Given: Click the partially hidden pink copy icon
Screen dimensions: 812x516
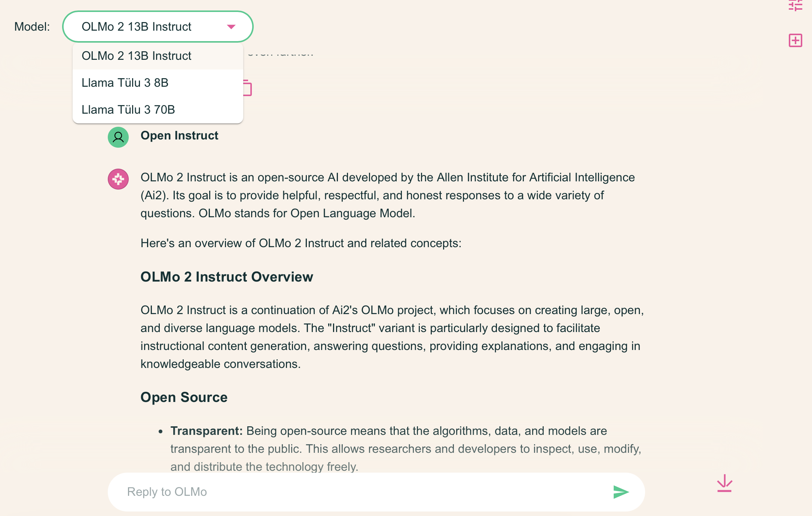Looking at the screenshot, I should pos(247,88).
